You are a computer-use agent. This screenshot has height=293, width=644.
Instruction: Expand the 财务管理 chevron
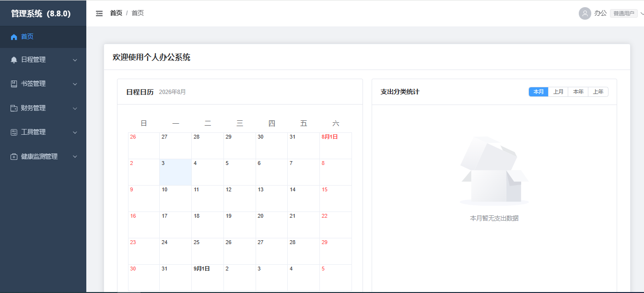75,109
